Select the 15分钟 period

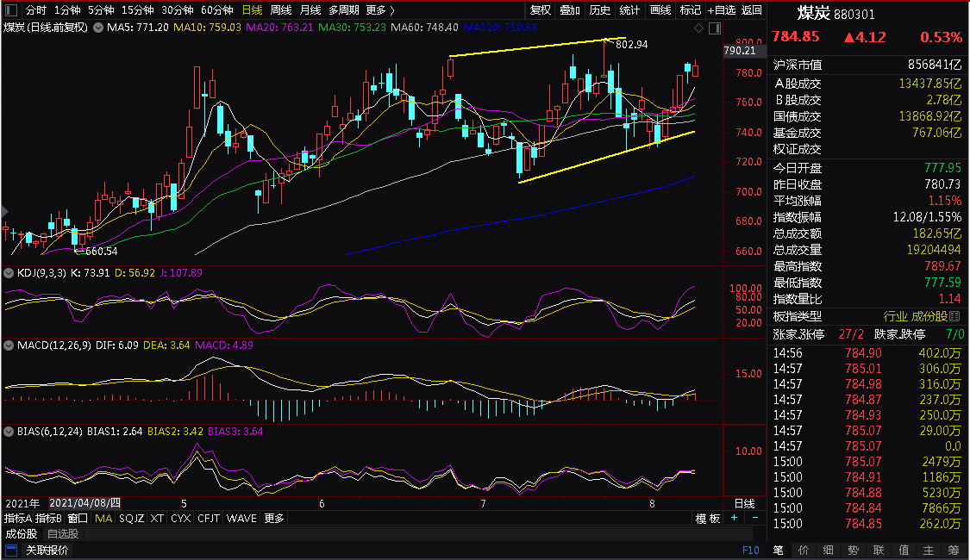137,9
